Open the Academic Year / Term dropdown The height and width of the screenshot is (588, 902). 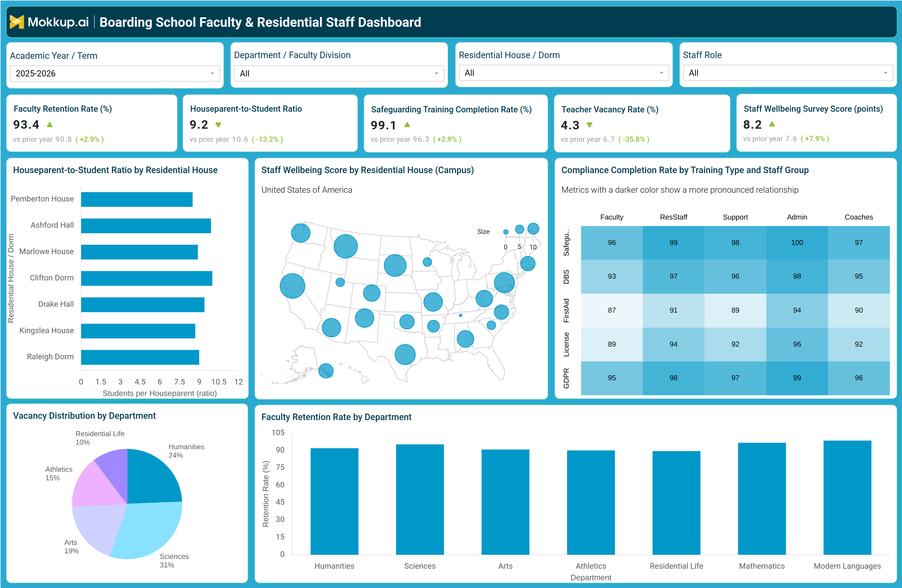(115, 73)
